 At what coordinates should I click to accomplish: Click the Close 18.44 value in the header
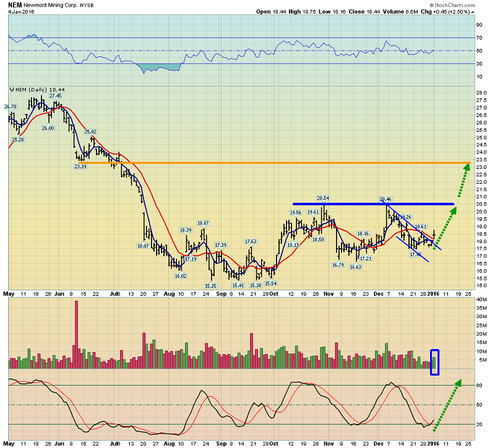click(x=364, y=12)
